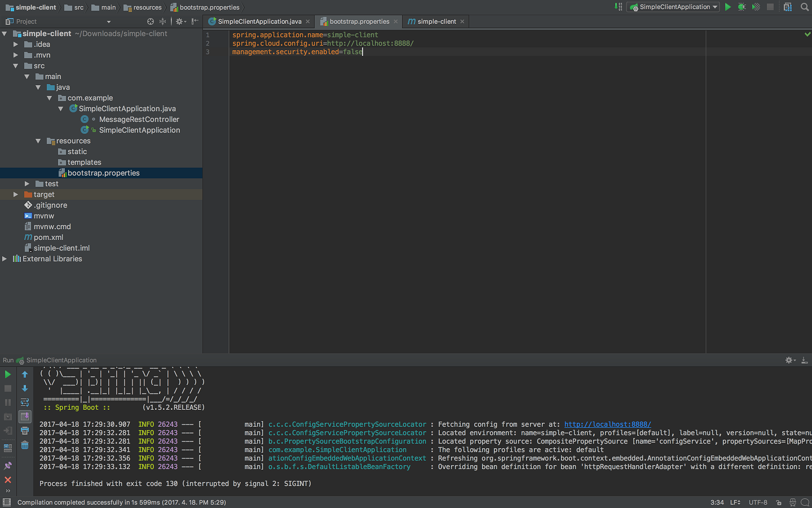
Task: Collapse all in the Project panel toolbar
Action: (163, 21)
